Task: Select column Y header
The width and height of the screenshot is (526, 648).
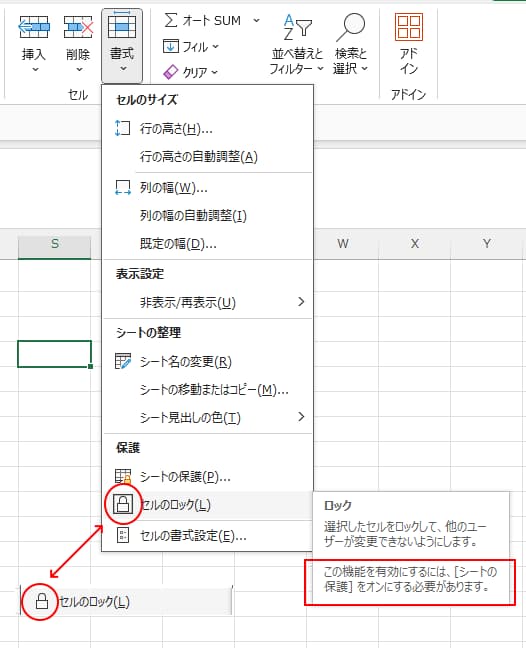Action: point(487,243)
